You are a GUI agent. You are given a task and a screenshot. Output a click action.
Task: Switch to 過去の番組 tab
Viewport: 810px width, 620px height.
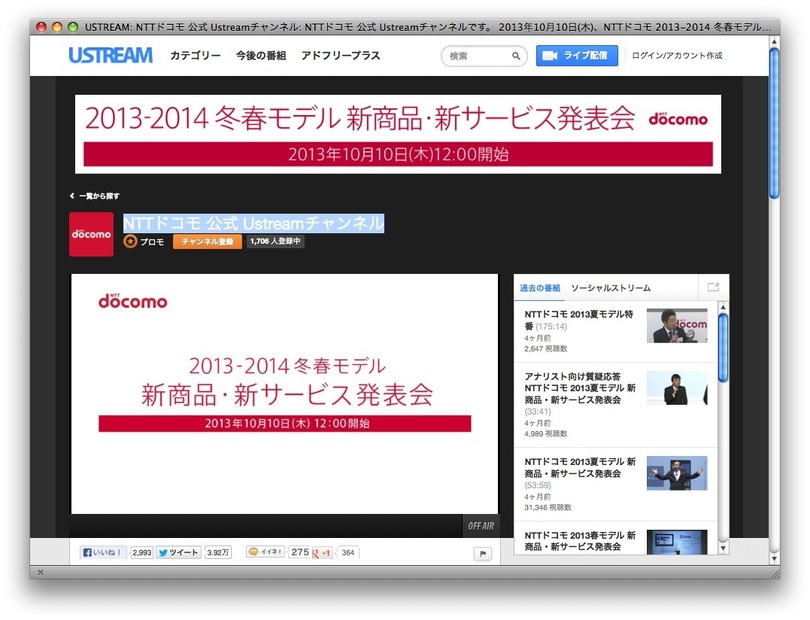(x=540, y=288)
